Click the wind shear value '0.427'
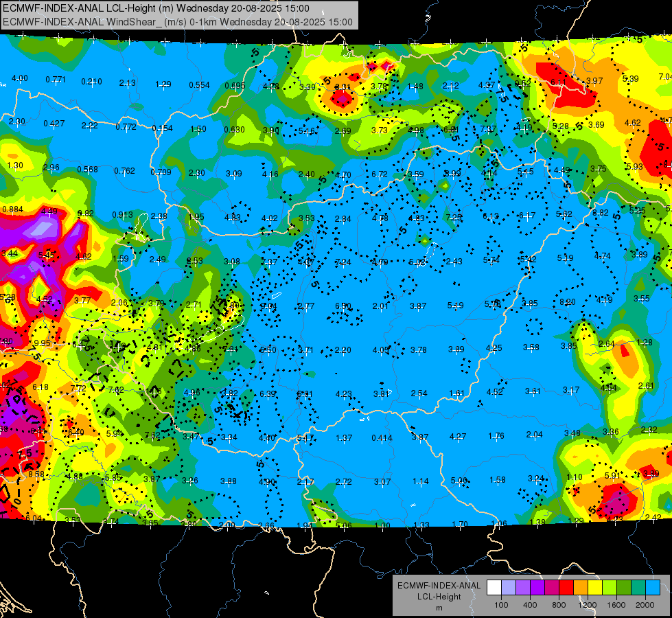The width and height of the screenshot is (672, 618). pyautogui.click(x=54, y=124)
